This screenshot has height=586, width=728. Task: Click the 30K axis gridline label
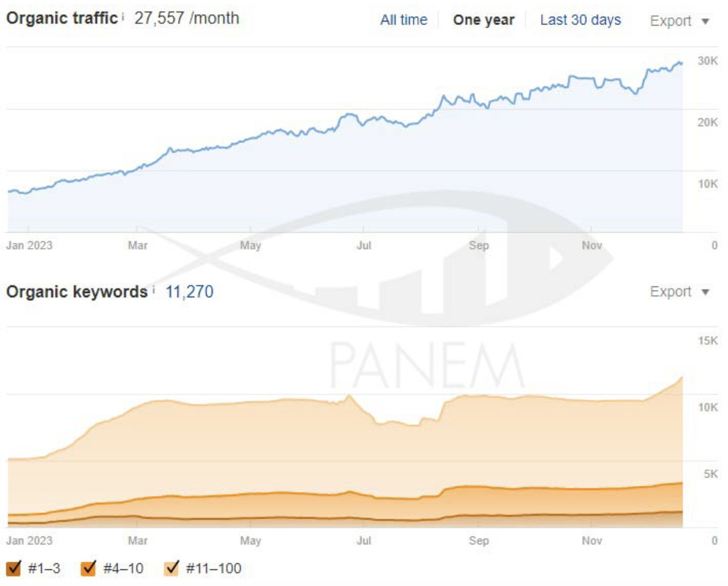(708, 60)
